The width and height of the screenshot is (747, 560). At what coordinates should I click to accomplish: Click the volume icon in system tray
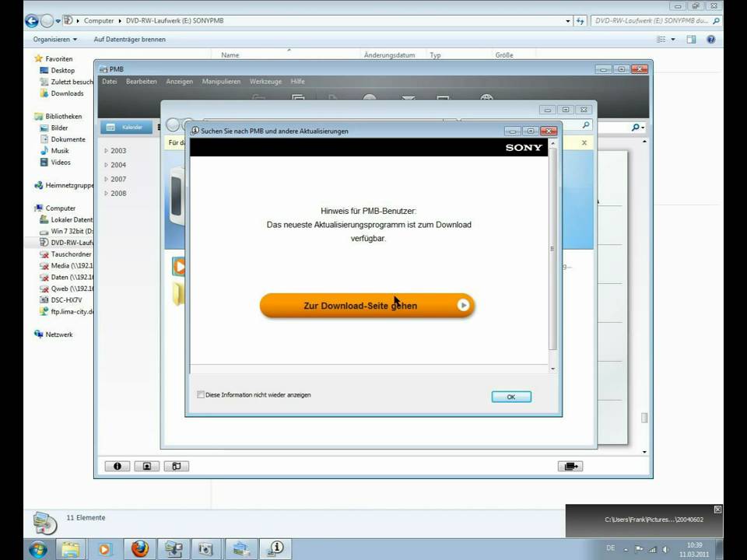click(x=665, y=550)
